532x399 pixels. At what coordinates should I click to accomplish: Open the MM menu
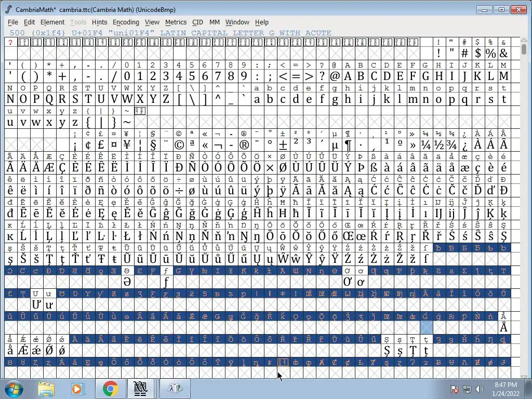(x=215, y=22)
